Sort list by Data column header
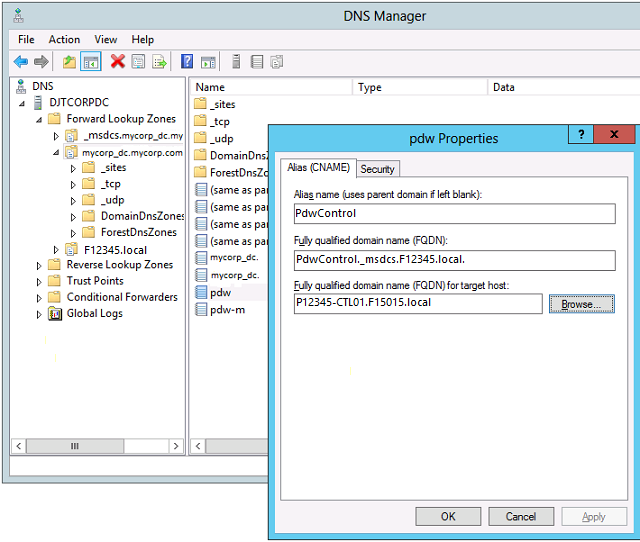 564,87
